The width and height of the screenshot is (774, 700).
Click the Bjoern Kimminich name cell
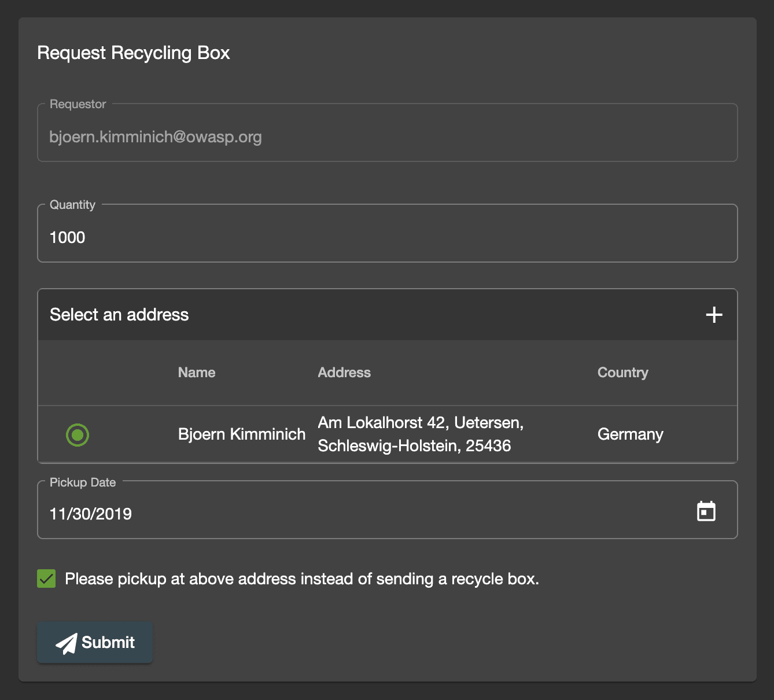click(x=242, y=434)
